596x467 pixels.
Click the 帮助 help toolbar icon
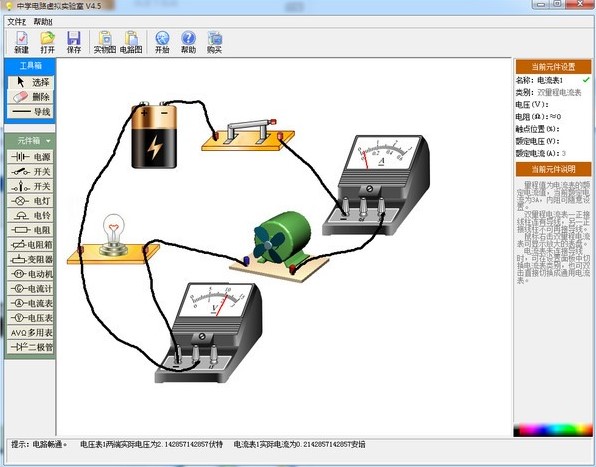coord(188,42)
